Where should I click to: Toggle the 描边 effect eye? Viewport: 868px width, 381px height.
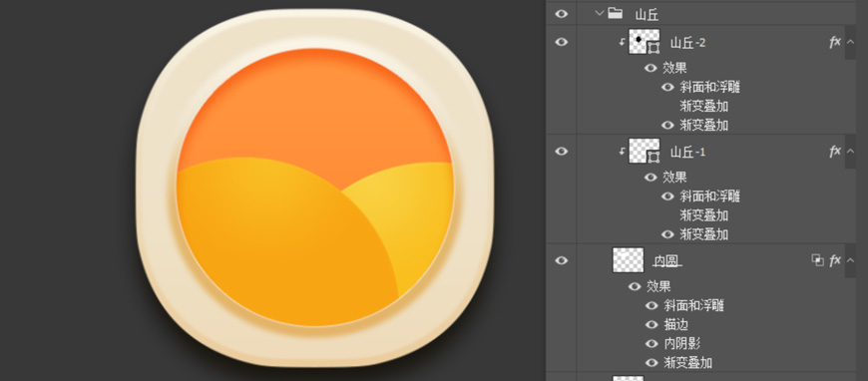[651, 324]
